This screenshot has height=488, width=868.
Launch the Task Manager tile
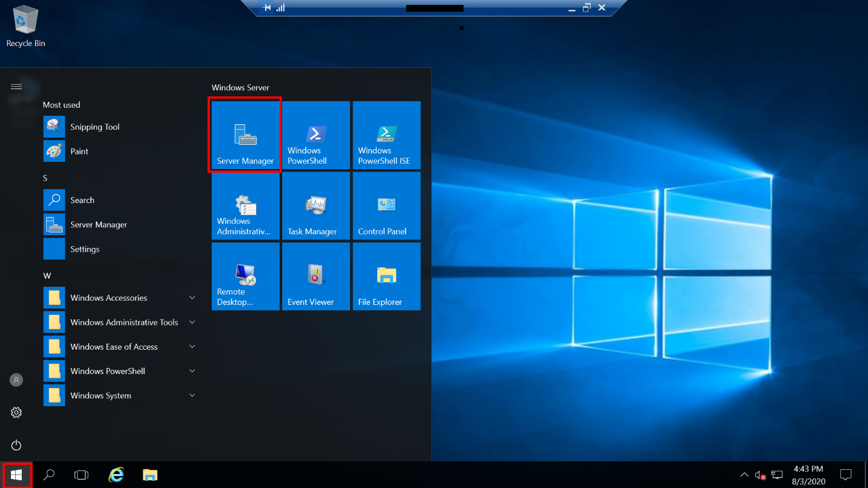316,206
